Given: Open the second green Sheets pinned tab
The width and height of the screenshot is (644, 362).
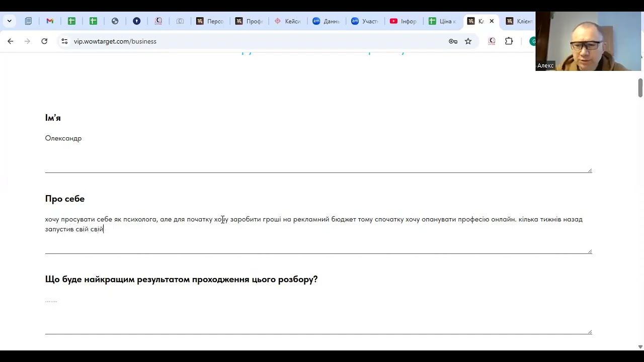Looking at the screenshot, I should point(93,21).
